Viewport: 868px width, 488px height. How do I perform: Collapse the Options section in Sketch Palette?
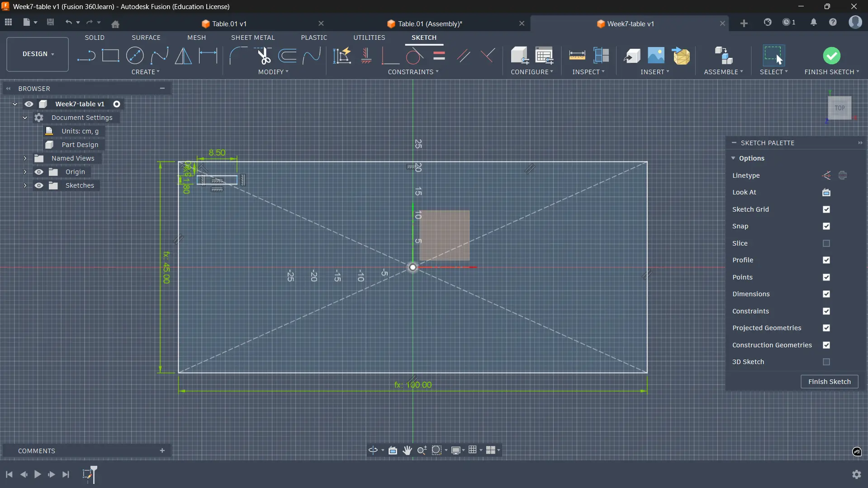point(733,158)
